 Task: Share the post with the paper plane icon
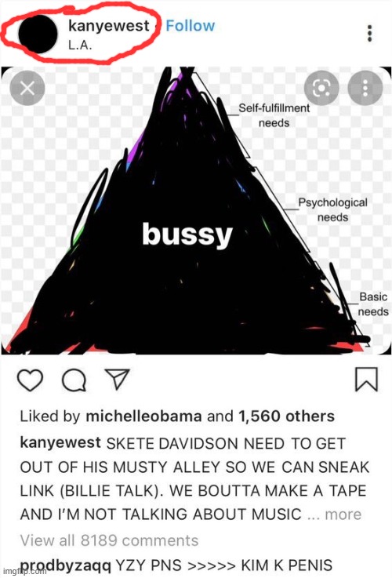(x=117, y=379)
